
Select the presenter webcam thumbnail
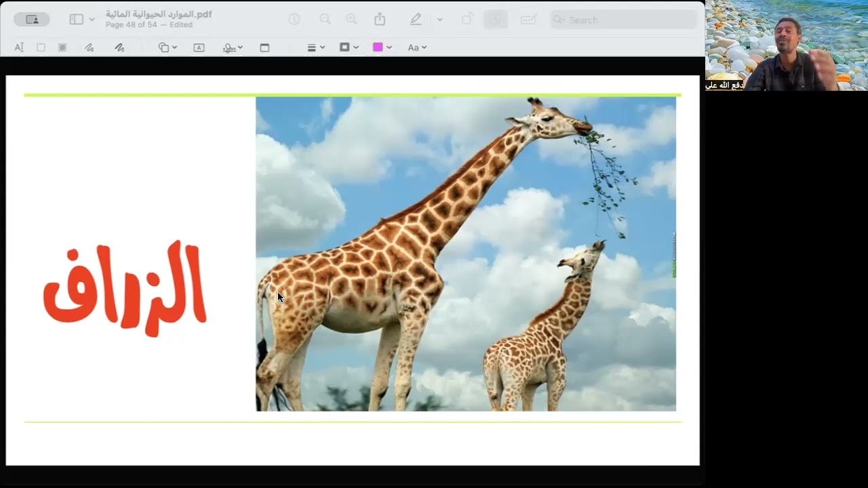point(787,45)
